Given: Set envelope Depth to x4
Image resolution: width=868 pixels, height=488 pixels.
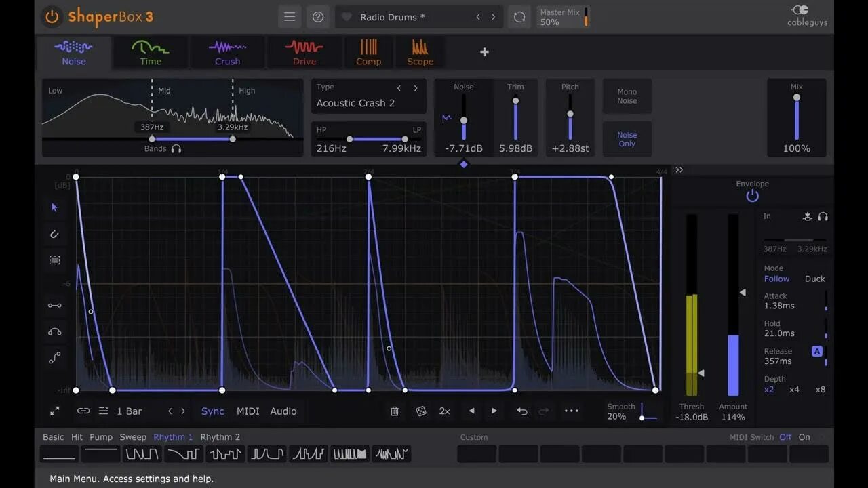Looking at the screenshot, I should point(794,390).
